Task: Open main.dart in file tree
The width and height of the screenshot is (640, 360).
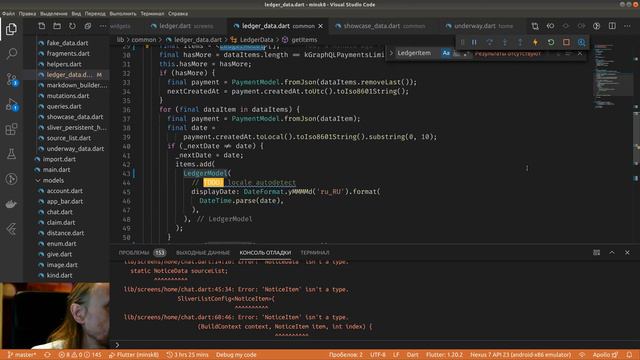Action: click(x=56, y=169)
